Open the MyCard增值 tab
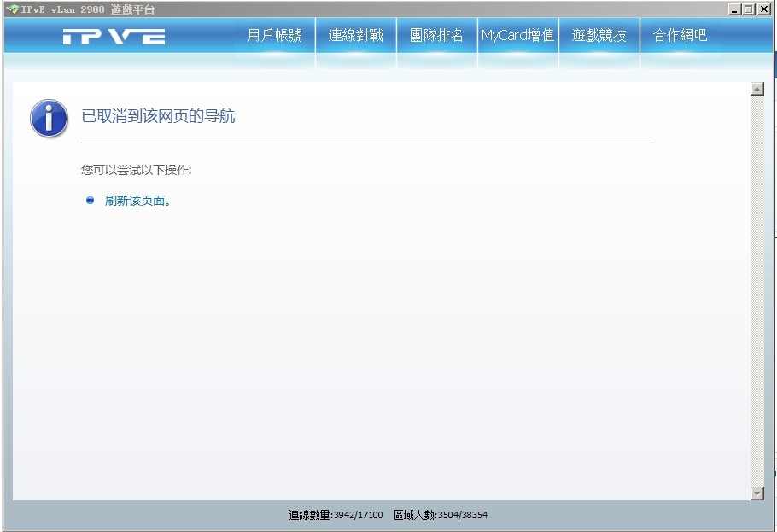The width and height of the screenshot is (777, 532). pos(517,36)
